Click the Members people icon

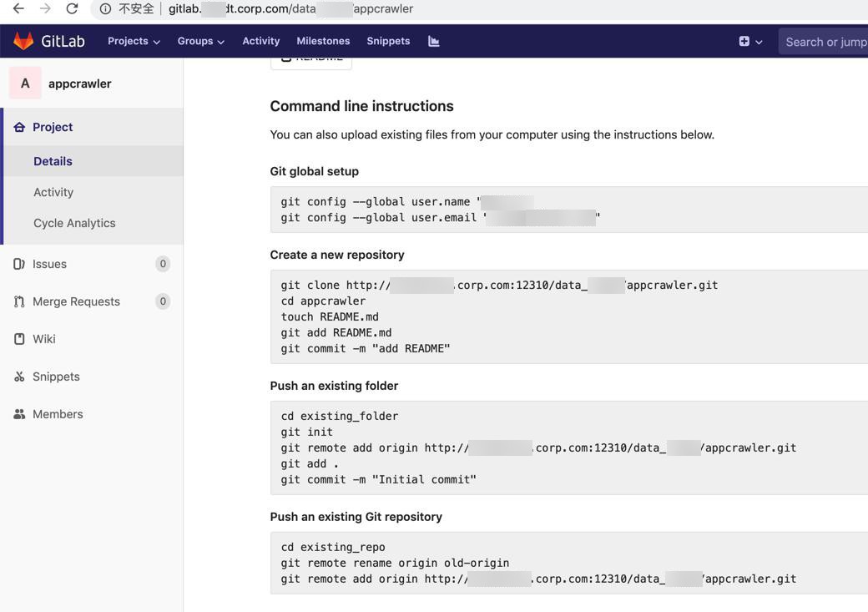[19, 414]
